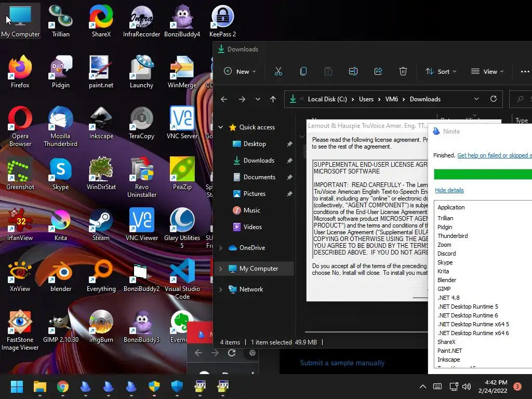Collapse the Quick access tree node

(220, 127)
